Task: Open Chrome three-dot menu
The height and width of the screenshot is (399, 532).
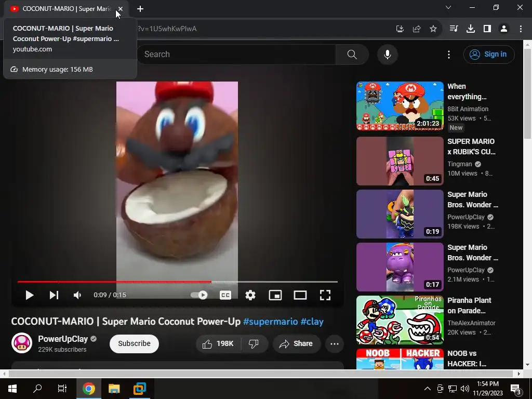Action: click(x=521, y=29)
